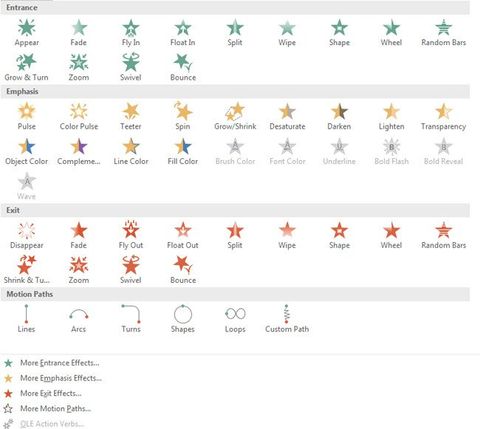Screen dimensions: 480x429
Task: Choose the Random Bars entrance effect
Action: coord(443,33)
